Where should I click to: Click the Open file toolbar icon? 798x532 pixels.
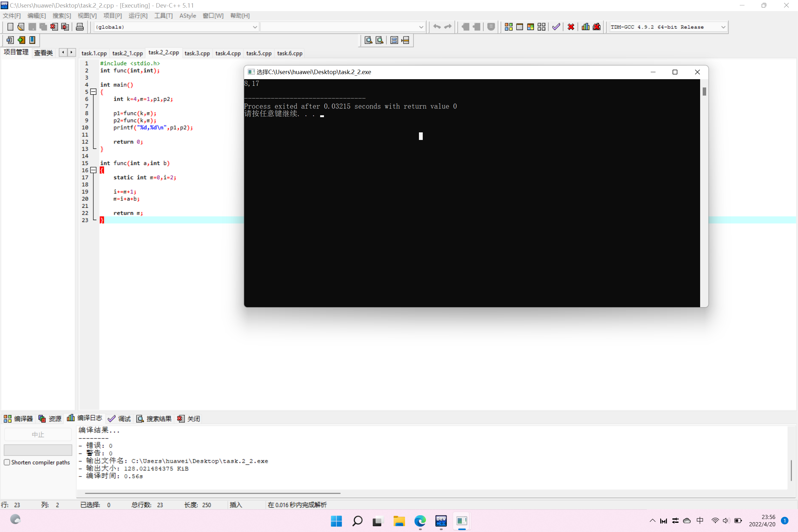click(21, 27)
